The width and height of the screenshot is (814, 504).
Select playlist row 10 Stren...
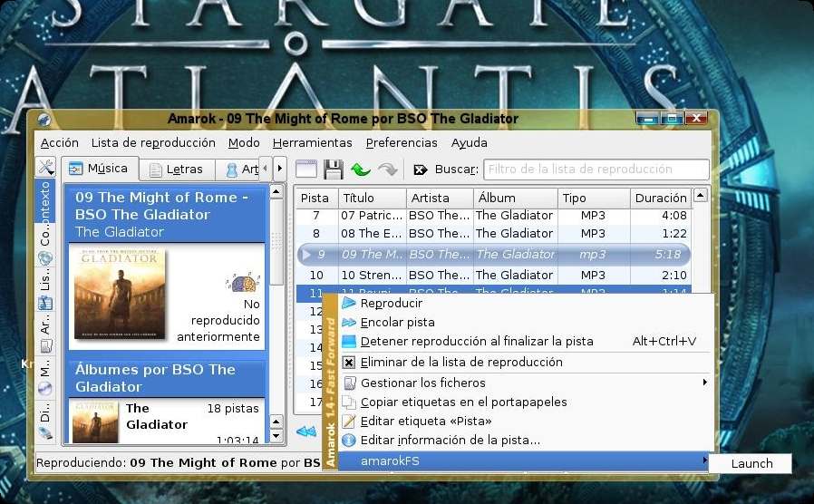click(x=493, y=275)
